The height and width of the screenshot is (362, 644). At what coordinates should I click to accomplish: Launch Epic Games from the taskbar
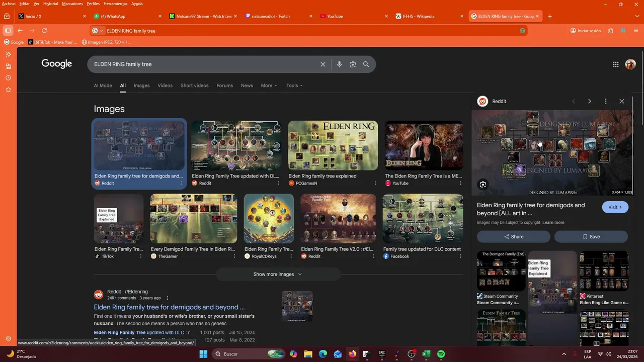pos(382,354)
